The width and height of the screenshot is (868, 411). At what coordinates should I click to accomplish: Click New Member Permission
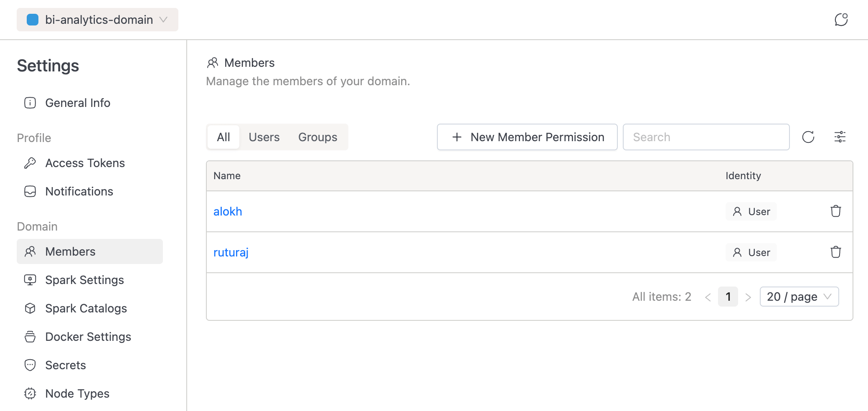(527, 137)
